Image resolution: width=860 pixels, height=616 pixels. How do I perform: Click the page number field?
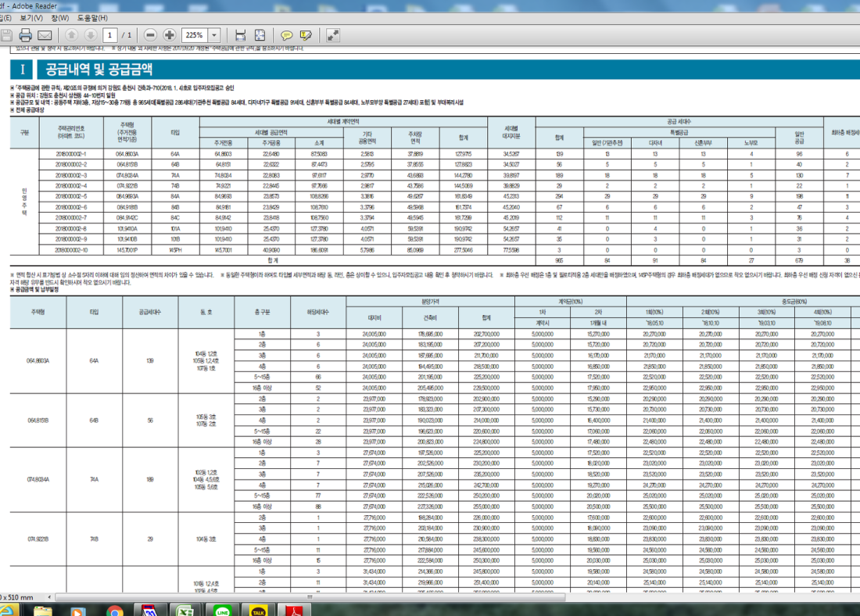coord(109,35)
